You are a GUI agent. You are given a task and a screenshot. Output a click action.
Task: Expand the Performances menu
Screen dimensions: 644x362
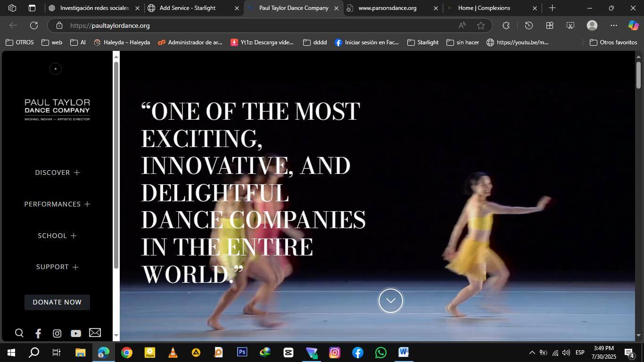coord(57,204)
